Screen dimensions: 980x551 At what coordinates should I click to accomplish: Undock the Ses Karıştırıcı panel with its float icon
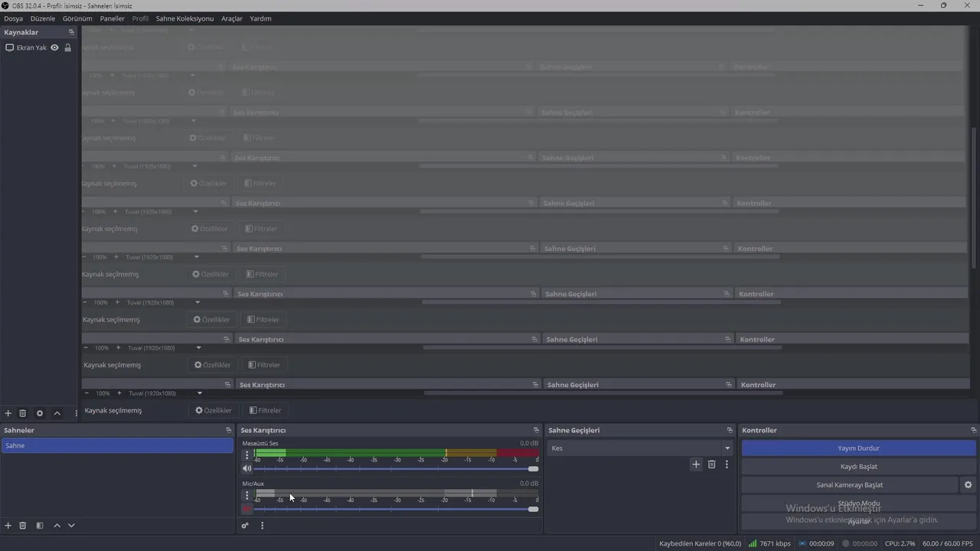click(536, 430)
